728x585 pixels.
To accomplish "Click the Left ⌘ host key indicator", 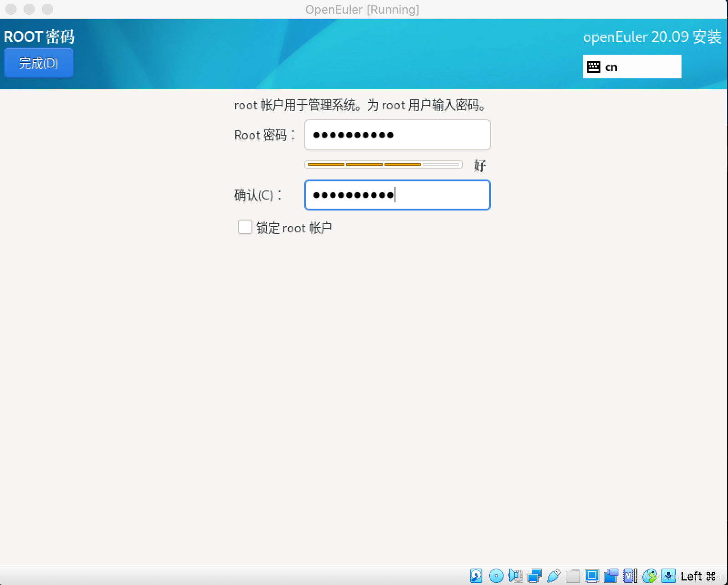I will click(698, 576).
